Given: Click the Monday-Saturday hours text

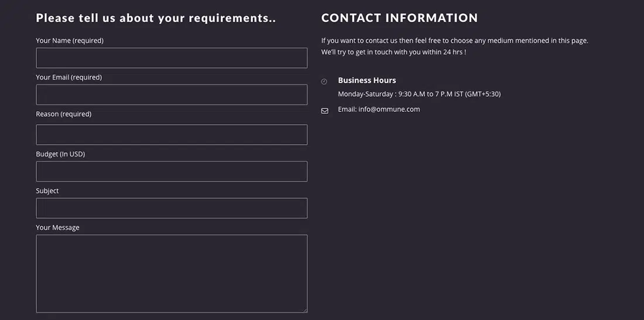Looking at the screenshot, I should pos(419,94).
